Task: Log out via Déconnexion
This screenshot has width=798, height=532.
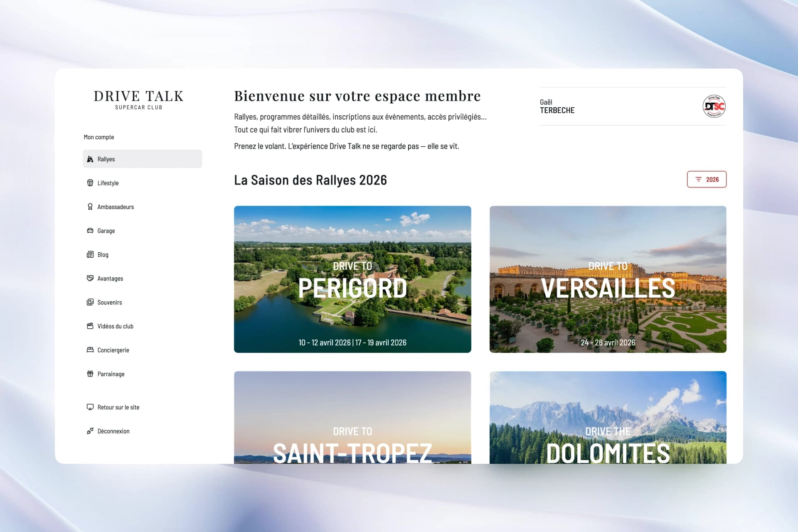Action: click(x=142, y=431)
